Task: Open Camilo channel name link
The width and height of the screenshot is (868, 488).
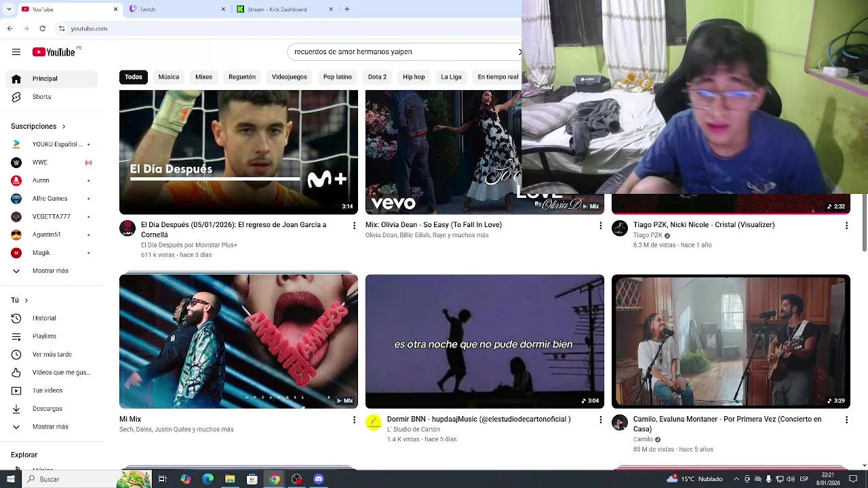Action: 643,439
